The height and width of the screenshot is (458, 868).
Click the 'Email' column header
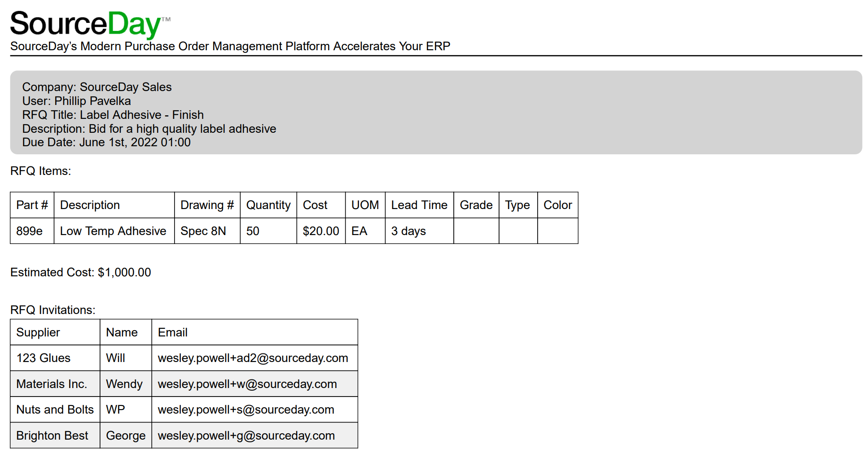(255, 332)
